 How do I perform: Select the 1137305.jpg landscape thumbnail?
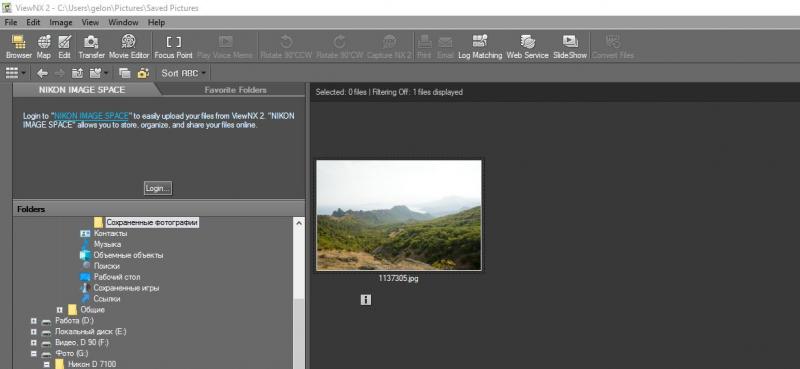(x=398, y=215)
